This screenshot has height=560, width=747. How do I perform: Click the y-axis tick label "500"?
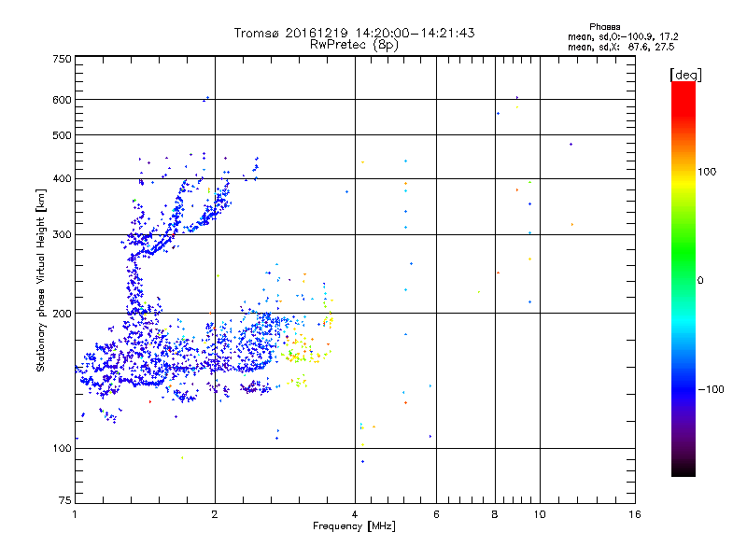[x=62, y=135]
